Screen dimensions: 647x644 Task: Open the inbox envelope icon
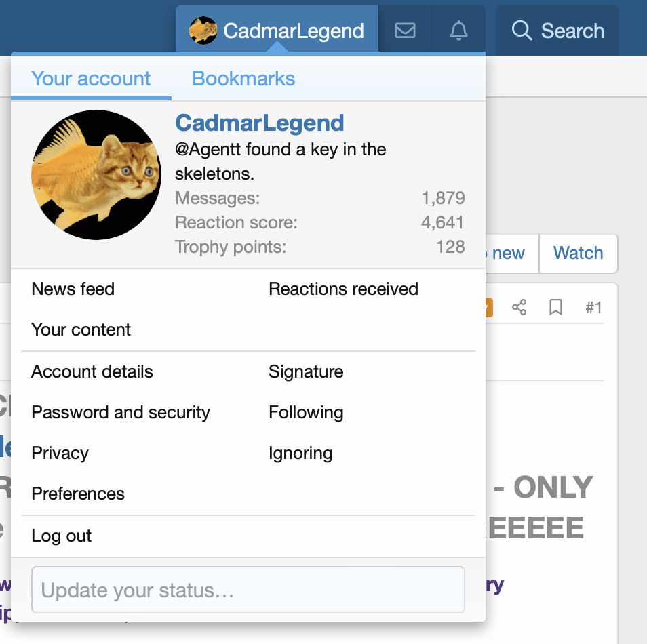tap(405, 31)
